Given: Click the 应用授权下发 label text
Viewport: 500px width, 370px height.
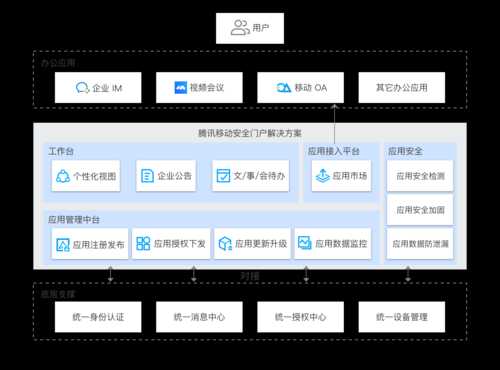Looking at the screenshot, I should (179, 244).
